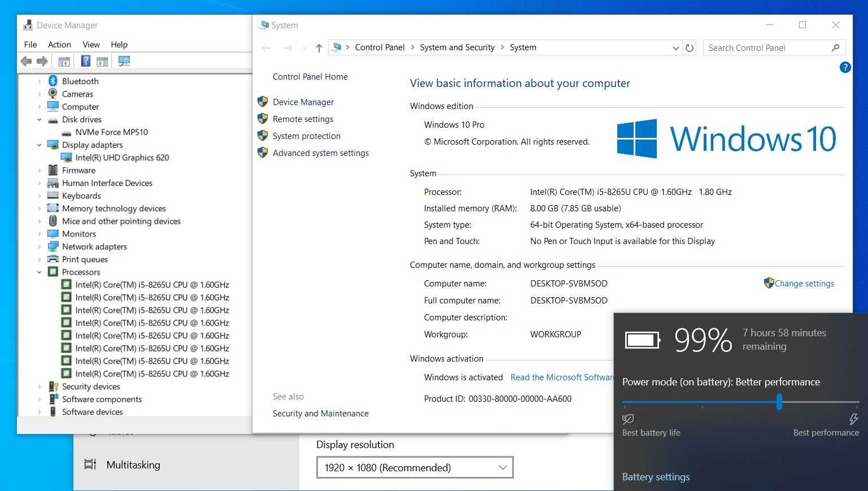Click the Firmware category icon

[x=53, y=170]
